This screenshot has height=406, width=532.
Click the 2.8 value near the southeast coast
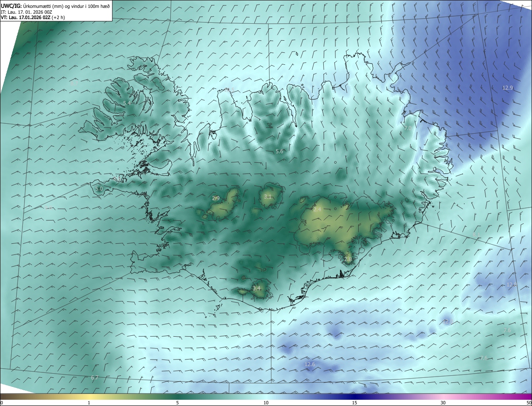pos(348,259)
